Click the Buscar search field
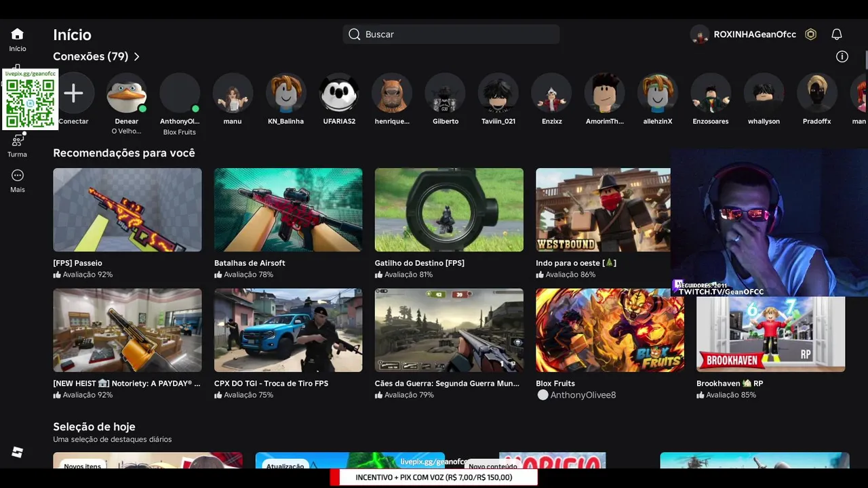868x488 pixels. coord(451,34)
